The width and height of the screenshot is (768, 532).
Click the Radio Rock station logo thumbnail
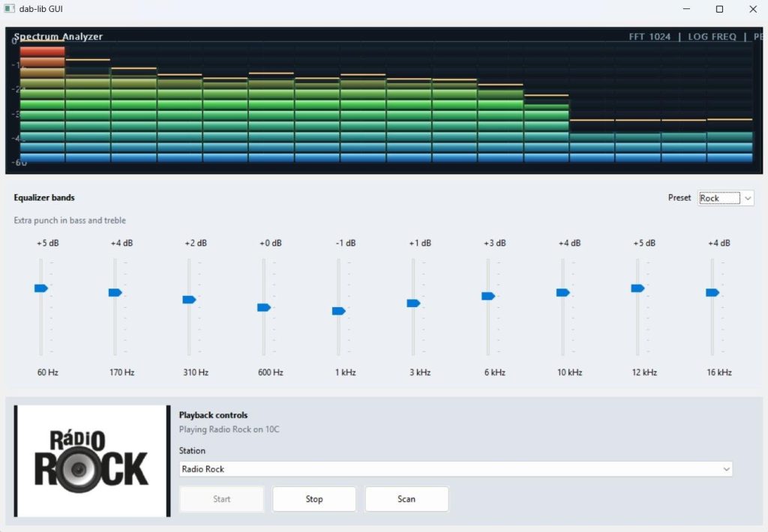92,461
